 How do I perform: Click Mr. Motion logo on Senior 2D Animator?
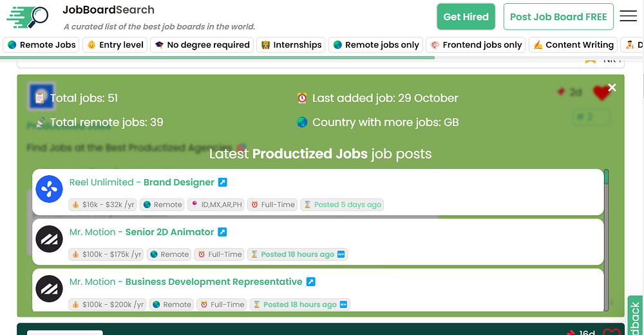(50, 239)
